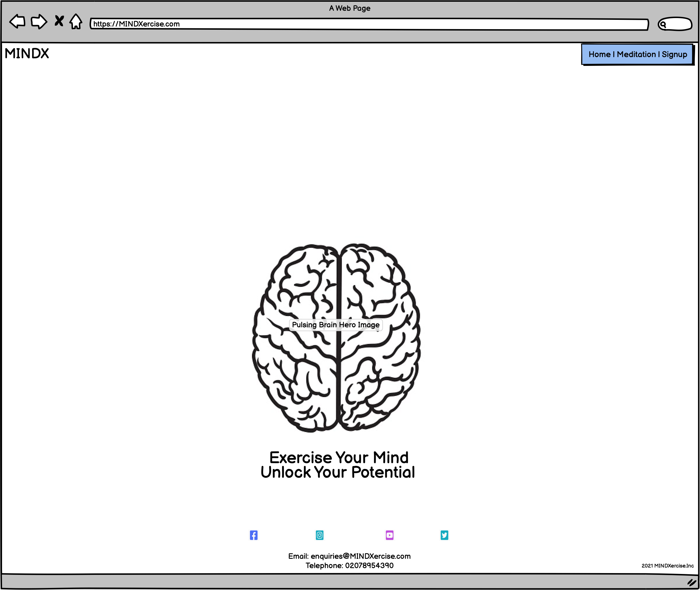Image resolution: width=700 pixels, height=590 pixels.
Task: Click the Instagram icon in footer
Action: point(321,534)
